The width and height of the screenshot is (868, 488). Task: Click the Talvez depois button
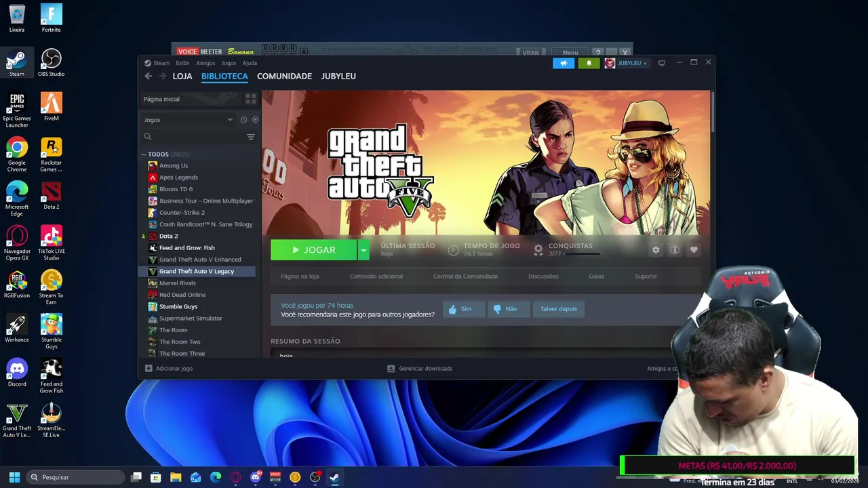coord(559,309)
